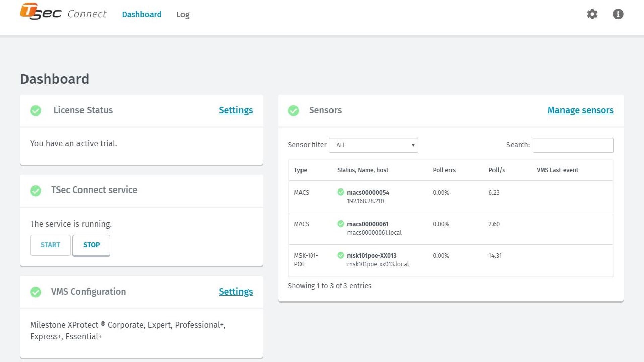Viewport: 644px width, 362px height.
Task: Open the info icon in header
Action: (x=618, y=14)
